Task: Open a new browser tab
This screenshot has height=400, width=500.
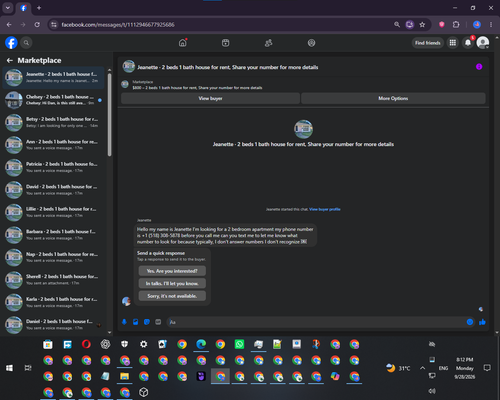Action: pyautogui.click(x=39, y=8)
